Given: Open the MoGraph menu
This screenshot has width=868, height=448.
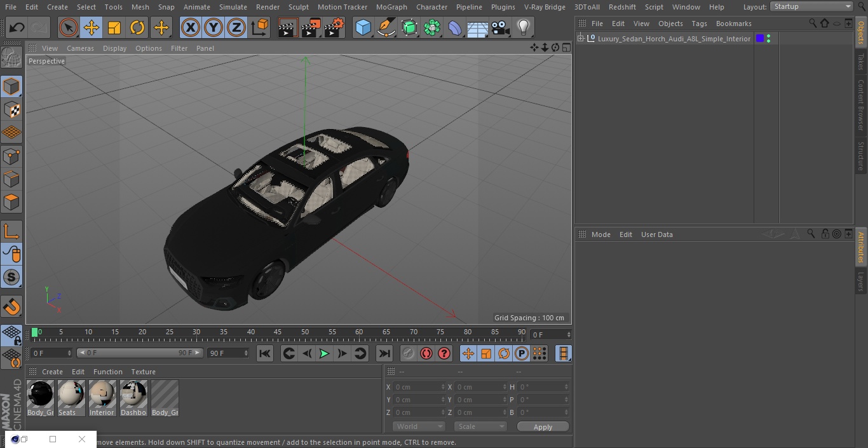Looking at the screenshot, I should pos(391,7).
